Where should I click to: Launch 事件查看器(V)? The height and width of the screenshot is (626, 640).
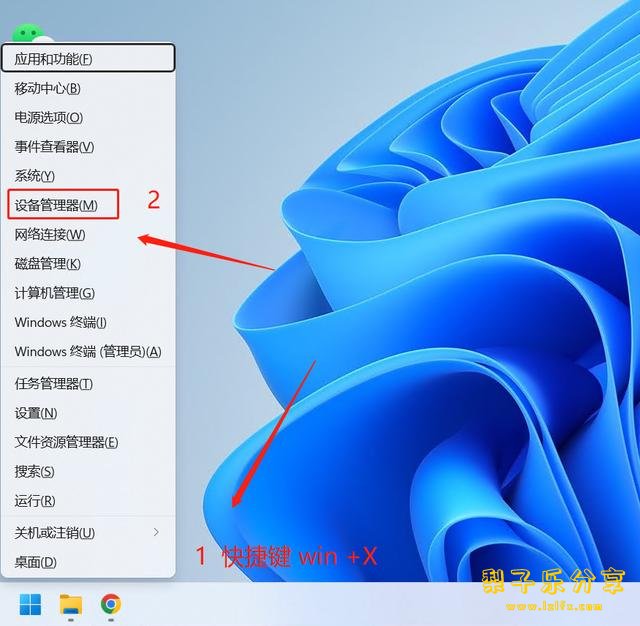(89, 147)
